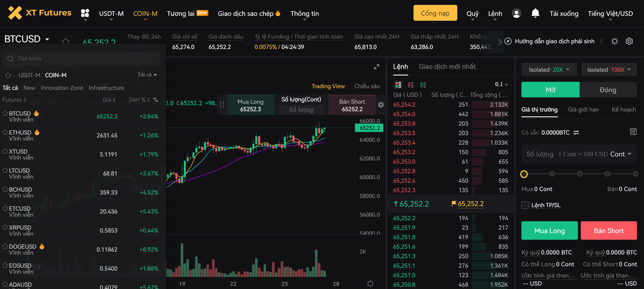Expand the Tiếng Việt/USD language menu

tap(610, 14)
